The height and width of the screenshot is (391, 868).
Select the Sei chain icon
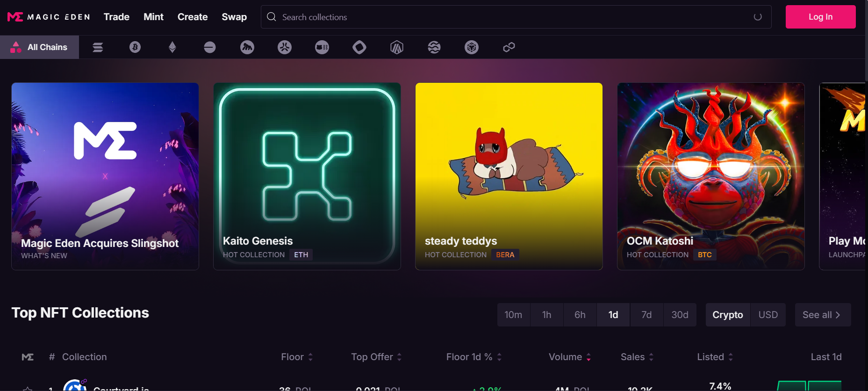point(434,47)
